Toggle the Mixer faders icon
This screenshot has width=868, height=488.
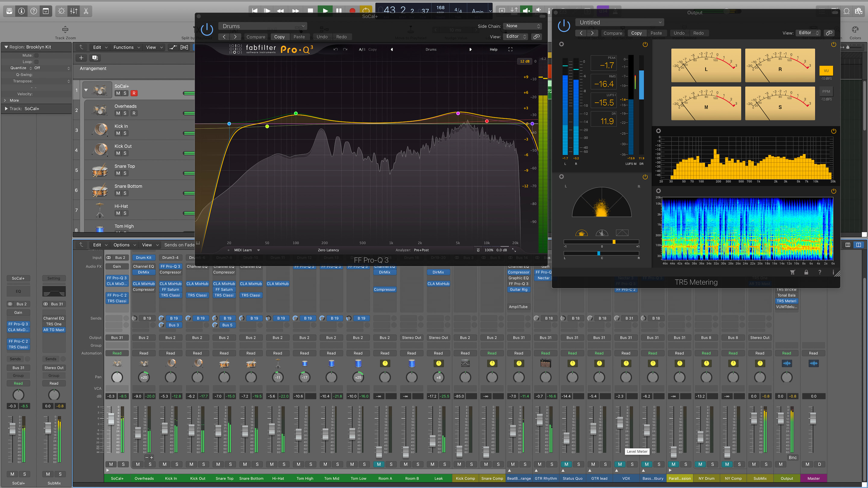click(74, 11)
